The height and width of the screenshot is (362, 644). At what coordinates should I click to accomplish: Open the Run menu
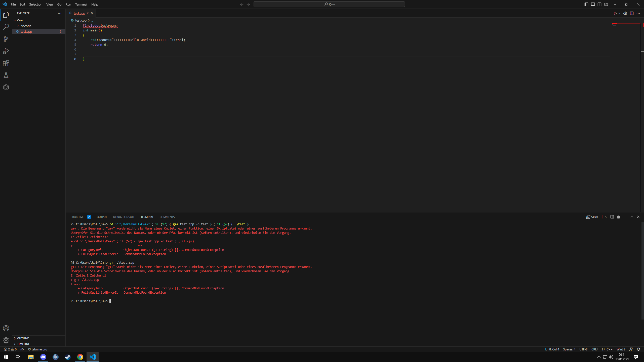pos(68,4)
